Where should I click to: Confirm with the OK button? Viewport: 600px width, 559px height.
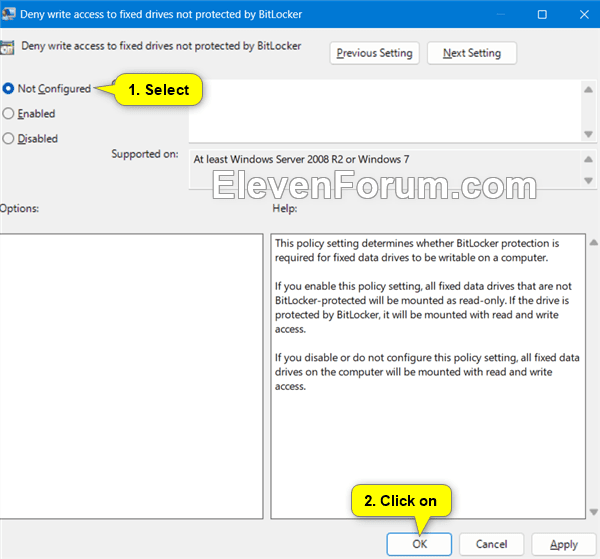coord(419,544)
